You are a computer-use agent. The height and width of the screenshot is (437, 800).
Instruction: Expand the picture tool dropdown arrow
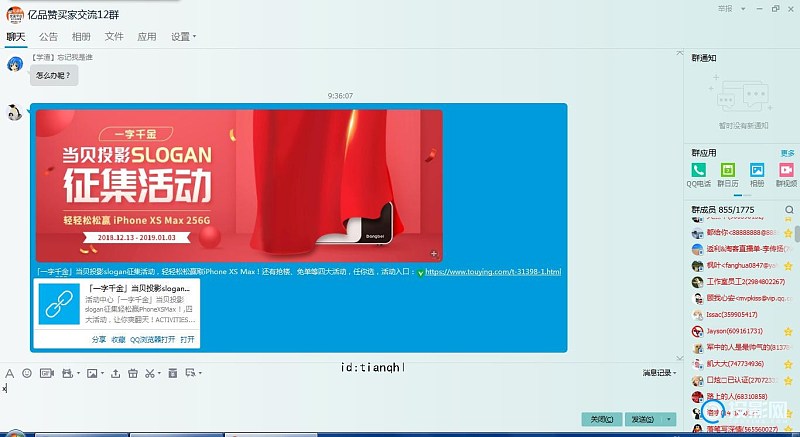(102, 374)
